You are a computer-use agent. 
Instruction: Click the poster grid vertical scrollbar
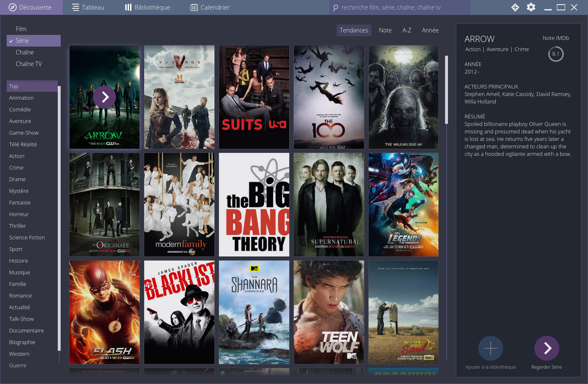coord(446,90)
